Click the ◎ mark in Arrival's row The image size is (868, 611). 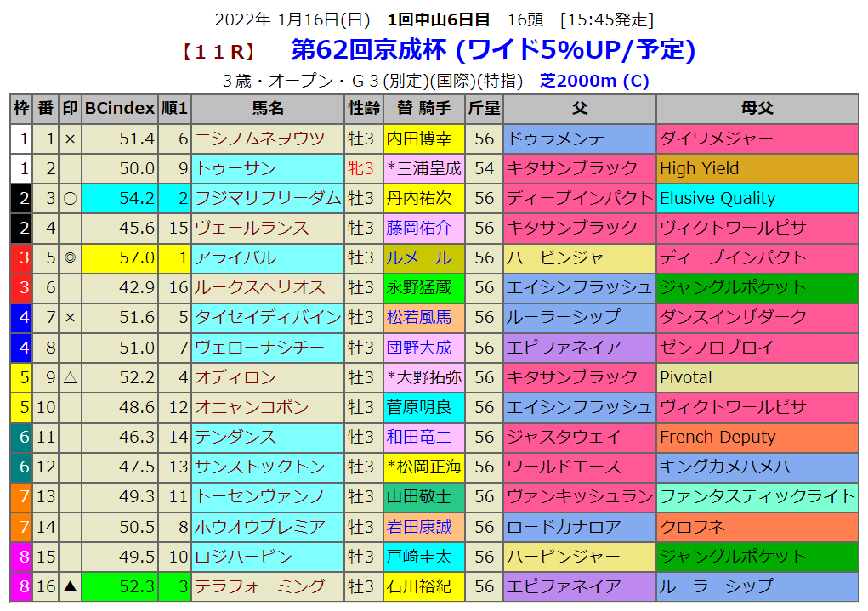pos(71,257)
